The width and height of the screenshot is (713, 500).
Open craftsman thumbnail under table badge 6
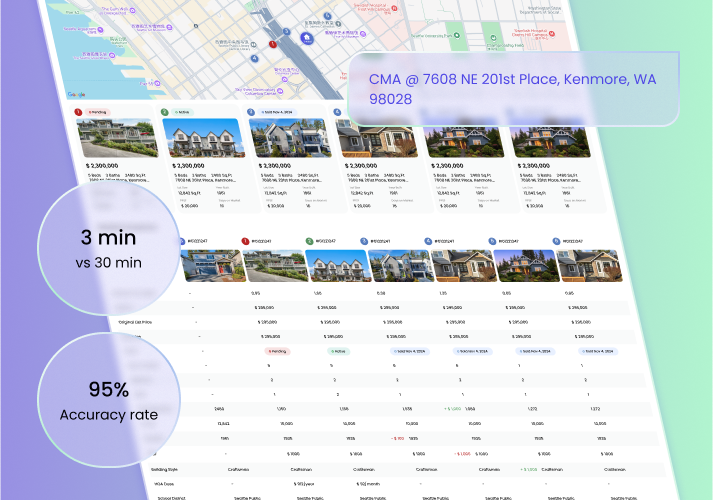590,265
